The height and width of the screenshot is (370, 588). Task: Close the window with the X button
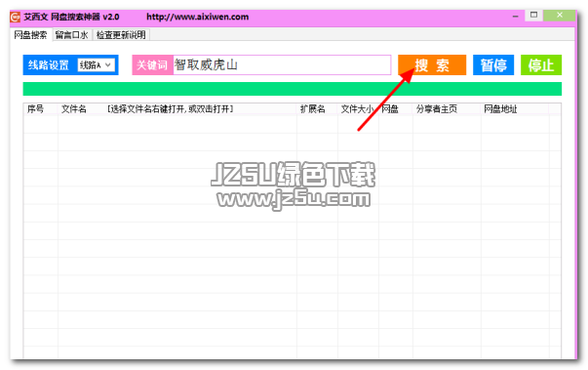tap(560, 15)
